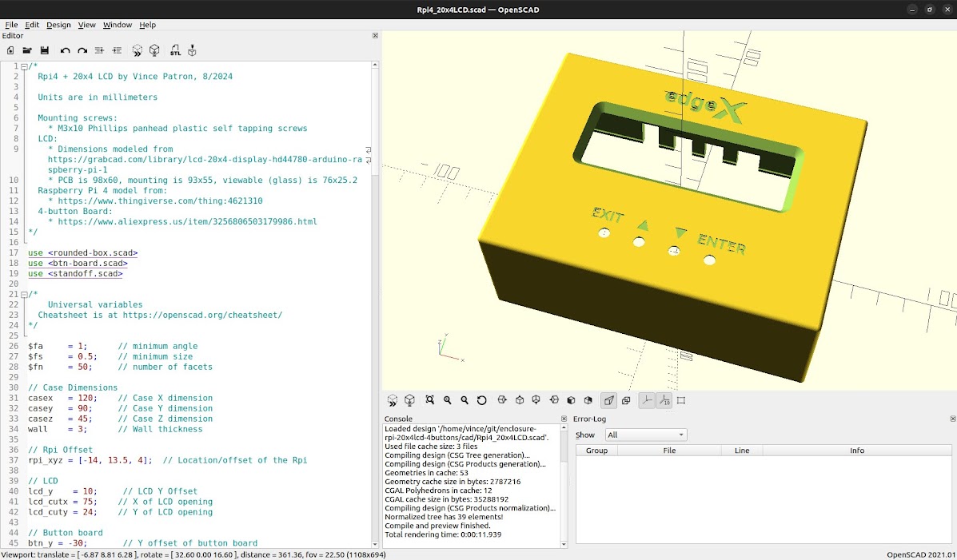
Task: Indent the selected code
Action: click(x=117, y=50)
